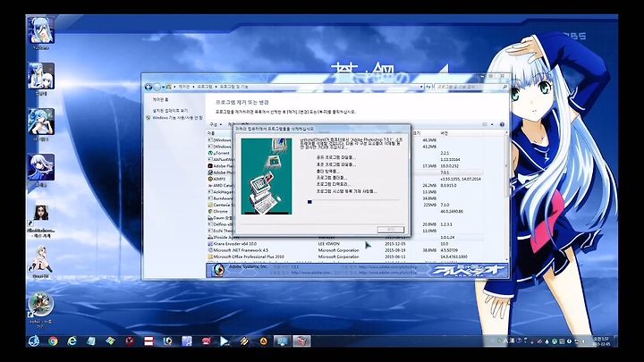Screen dimensions: 644x362
Task: Go back using the Explorer back arrow
Action: click(x=148, y=87)
